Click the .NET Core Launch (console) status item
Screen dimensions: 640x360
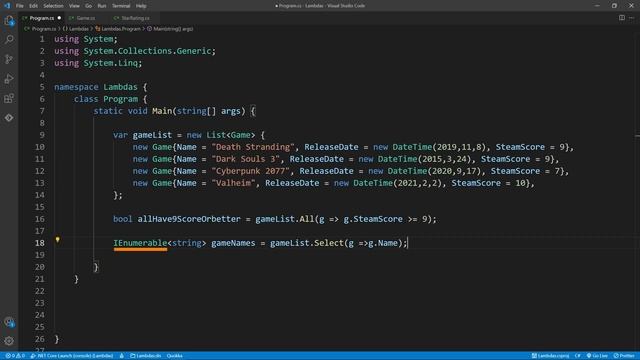coord(72,356)
